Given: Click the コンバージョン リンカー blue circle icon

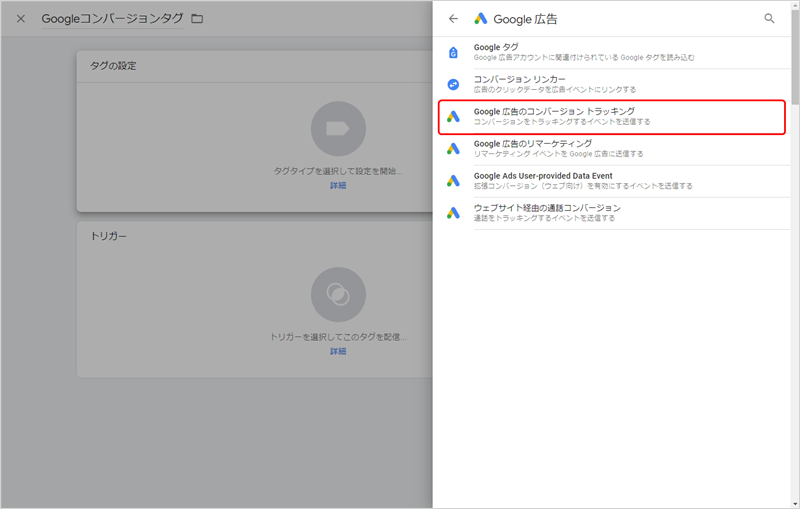Looking at the screenshot, I should click(x=453, y=85).
